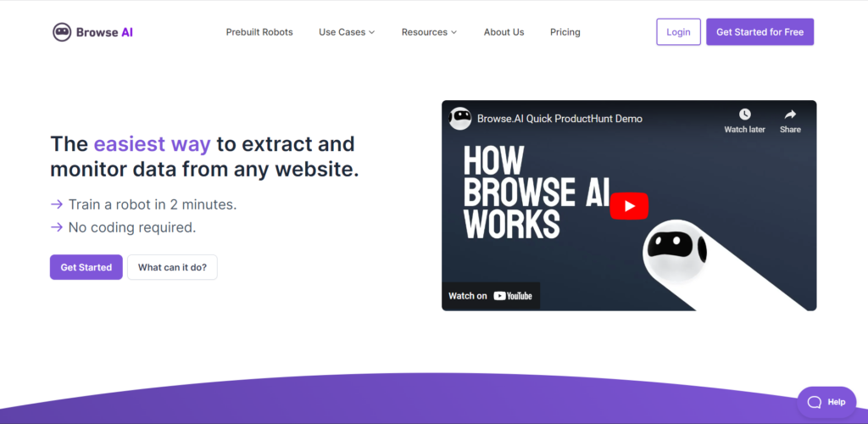Open the Pricing page
Image resolution: width=868 pixels, height=424 pixels.
(565, 32)
